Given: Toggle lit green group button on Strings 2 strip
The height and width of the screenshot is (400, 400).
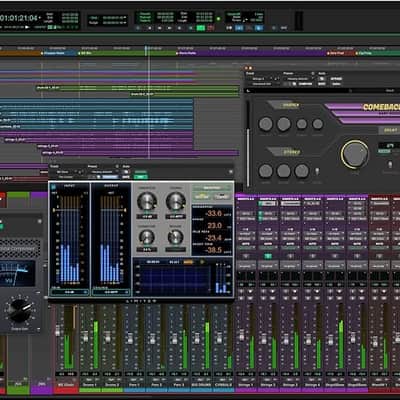Looking at the screenshot, I should (x=268, y=256).
